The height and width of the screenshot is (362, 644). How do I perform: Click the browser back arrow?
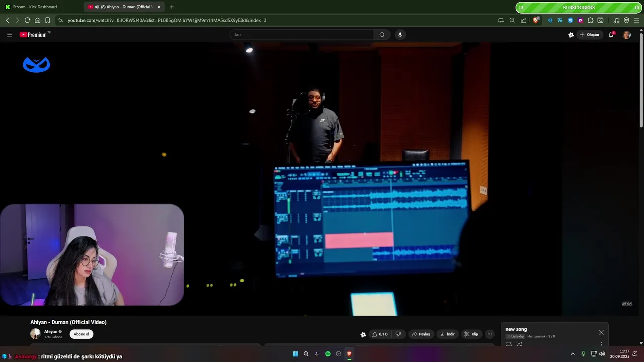(7, 20)
